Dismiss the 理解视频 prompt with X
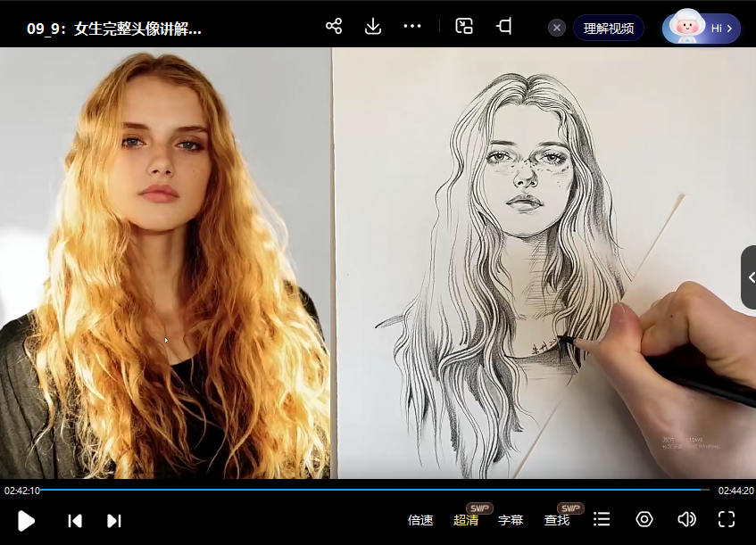Image resolution: width=756 pixels, height=545 pixels. [x=557, y=28]
